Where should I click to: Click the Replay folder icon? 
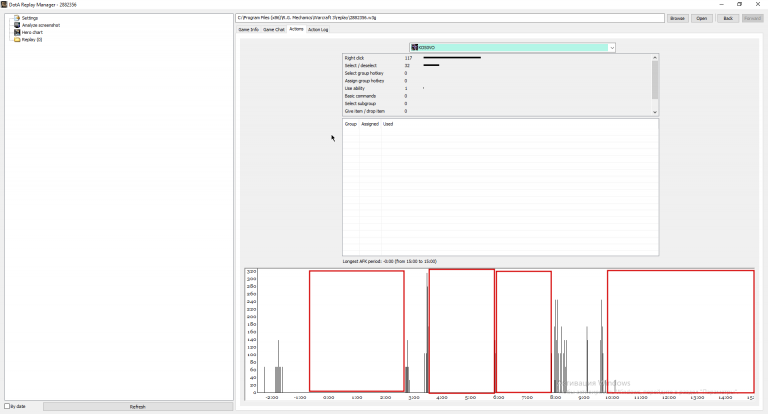pyautogui.click(x=17, y=40)
